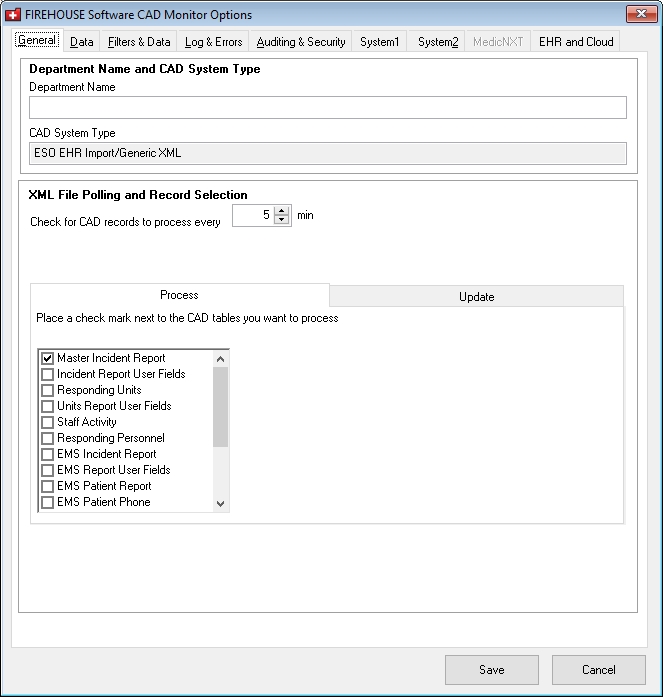Open the Filters & Data tab
The image size is (663, 697).
pyautogui.click(x=139, y=42)
